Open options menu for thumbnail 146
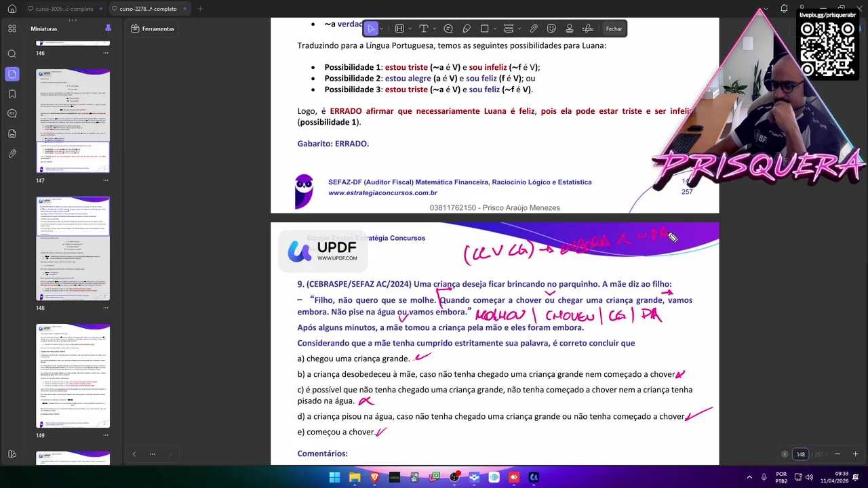Image resolution: width=868 pixels, height=488 pixels. tap(106, 53)
